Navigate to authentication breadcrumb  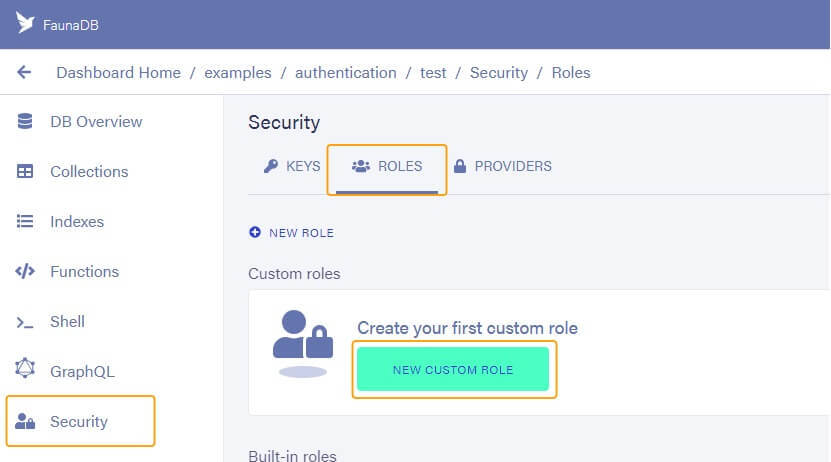click(x=345, y=72)
